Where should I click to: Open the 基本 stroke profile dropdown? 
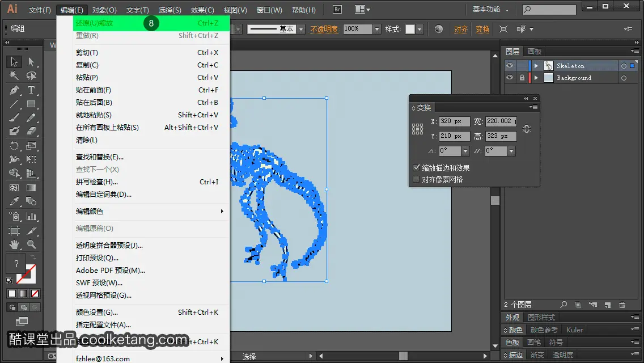tap(301, 29)
